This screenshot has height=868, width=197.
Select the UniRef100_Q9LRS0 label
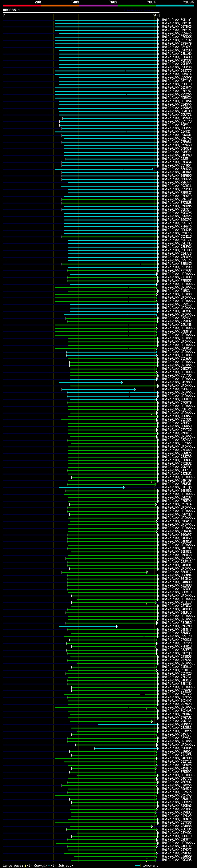(x=177, y=67)
